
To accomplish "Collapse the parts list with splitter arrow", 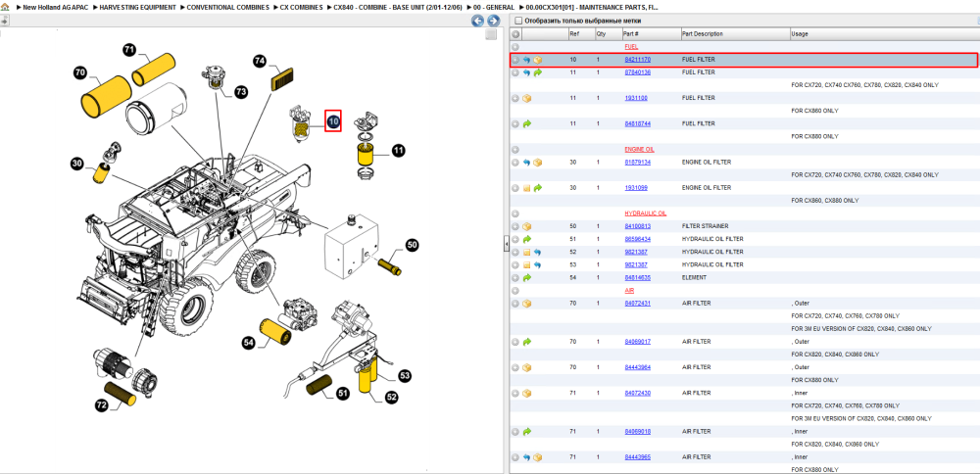I will pos(507,246).
